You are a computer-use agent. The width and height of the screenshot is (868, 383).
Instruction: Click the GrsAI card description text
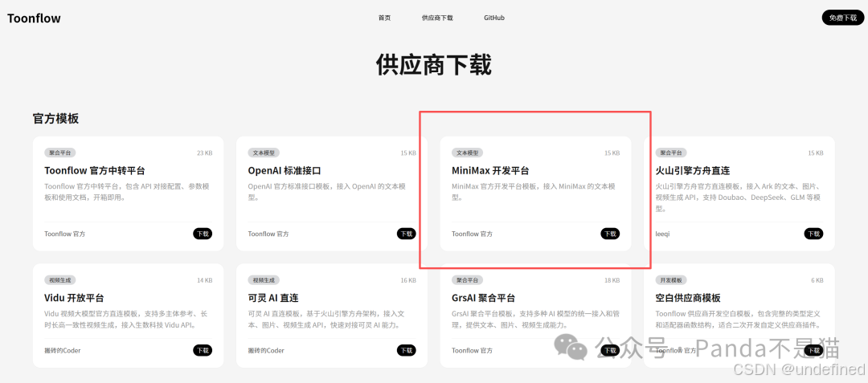point(535,319)
